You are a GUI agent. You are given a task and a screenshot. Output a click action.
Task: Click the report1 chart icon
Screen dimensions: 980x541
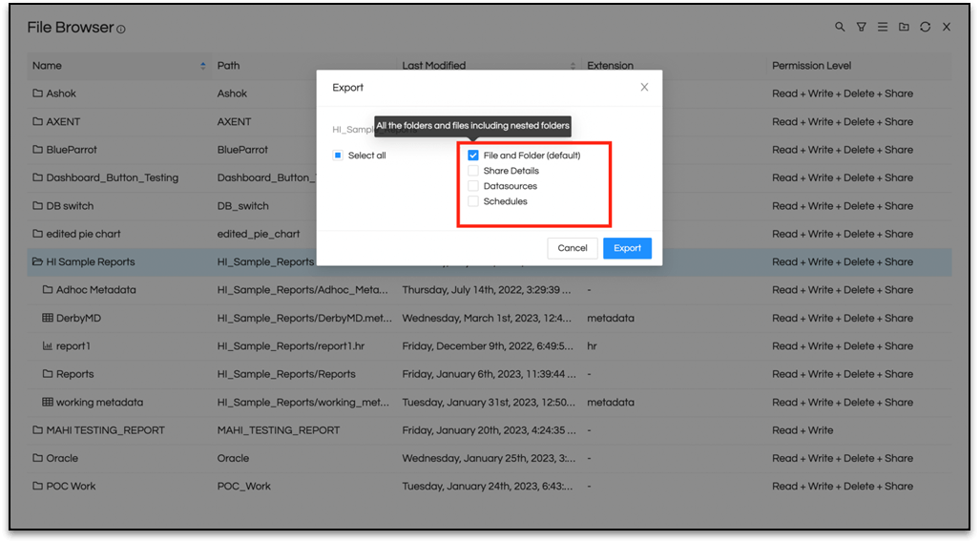click(x=48, y=345)
